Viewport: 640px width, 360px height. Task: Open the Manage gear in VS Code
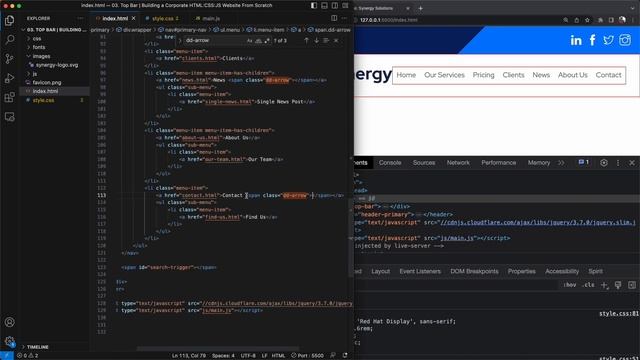pos(9,341)
